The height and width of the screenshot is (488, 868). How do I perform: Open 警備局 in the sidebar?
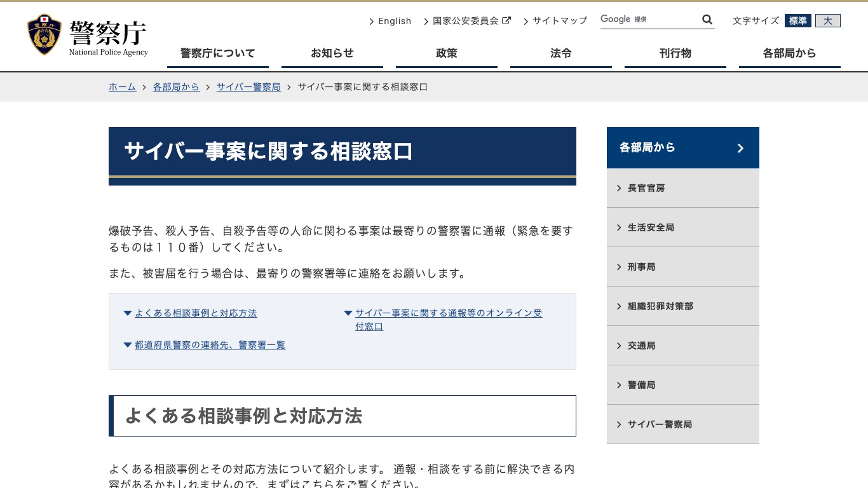pyautogui.click(x=683, y=385)
